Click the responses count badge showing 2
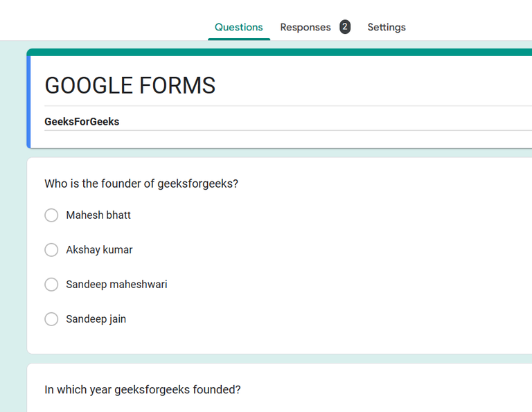 tap(345, 27)
